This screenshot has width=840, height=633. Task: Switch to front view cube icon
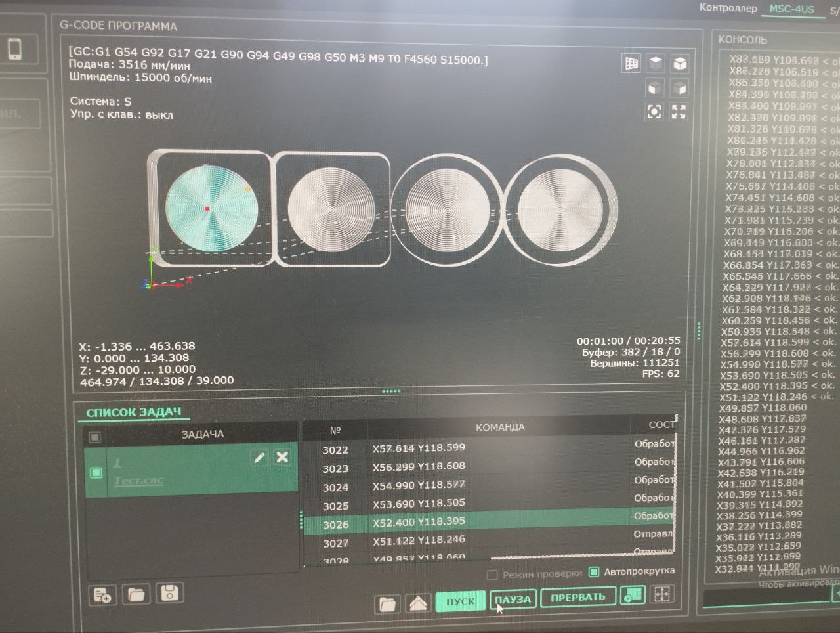655,88
